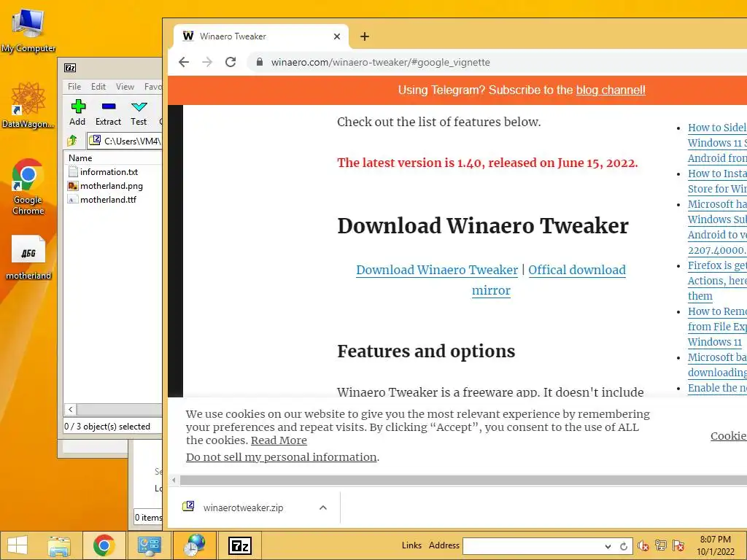Image resolution: width=747 pixels, height=560 pixels.
Task: Click Extract in the 7-Zip toolbar
Action: tap(108, 113)
